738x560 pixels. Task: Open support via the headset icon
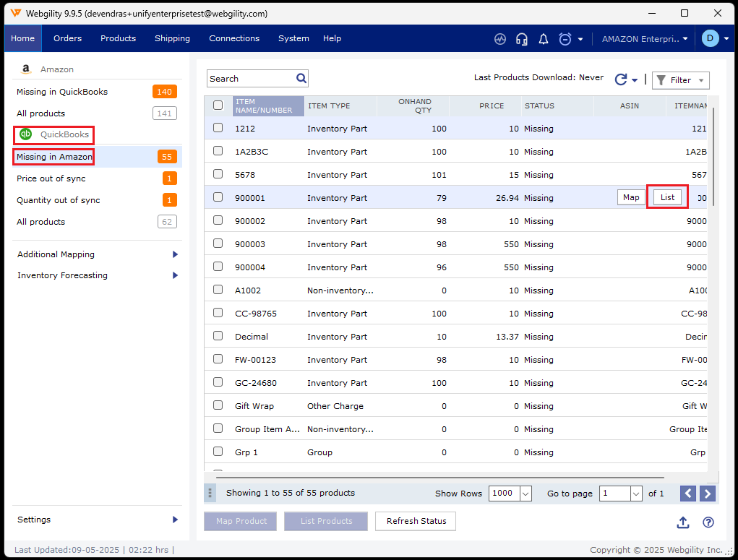click(x=521, y=39)
